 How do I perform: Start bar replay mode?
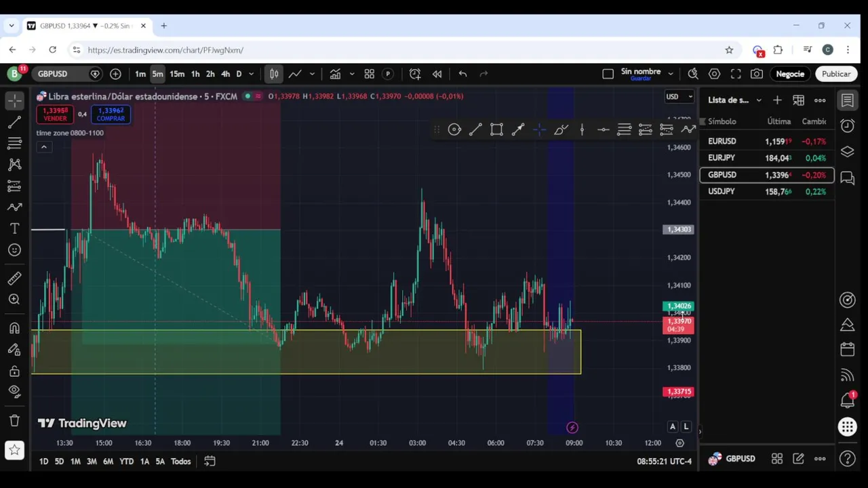point(437,74)
